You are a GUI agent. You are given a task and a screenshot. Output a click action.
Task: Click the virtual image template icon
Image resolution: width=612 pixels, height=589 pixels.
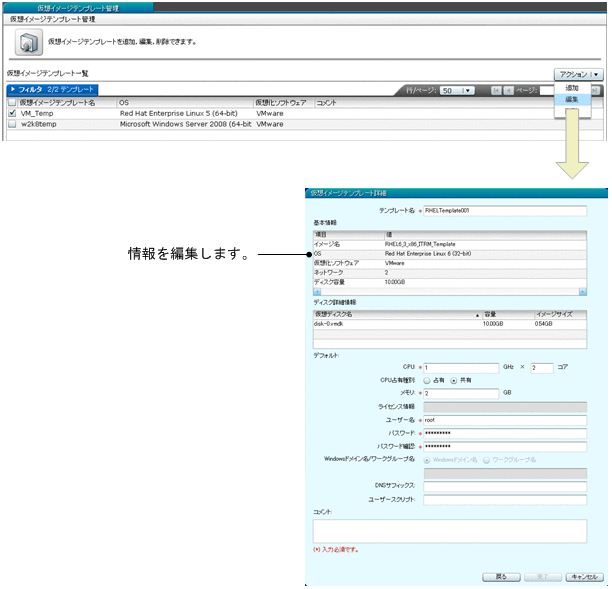[x=30, y=42]
